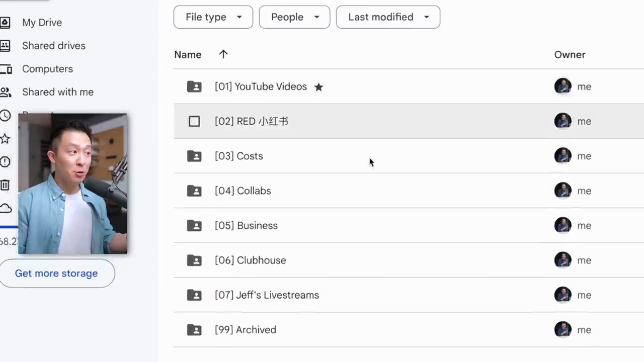Viewport: 644px width, 362px height.
Task: Open My Drive in sidebar
Action: [42, 23]
